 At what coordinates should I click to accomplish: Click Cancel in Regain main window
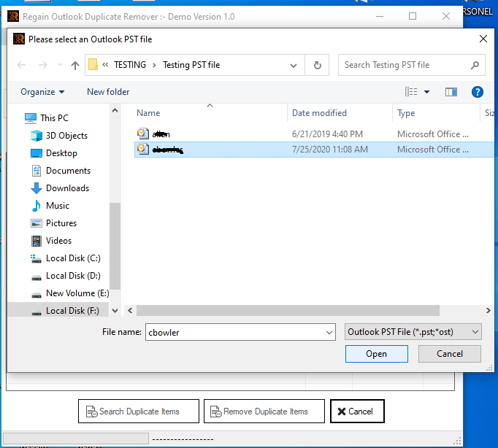(x=357, y=412)
